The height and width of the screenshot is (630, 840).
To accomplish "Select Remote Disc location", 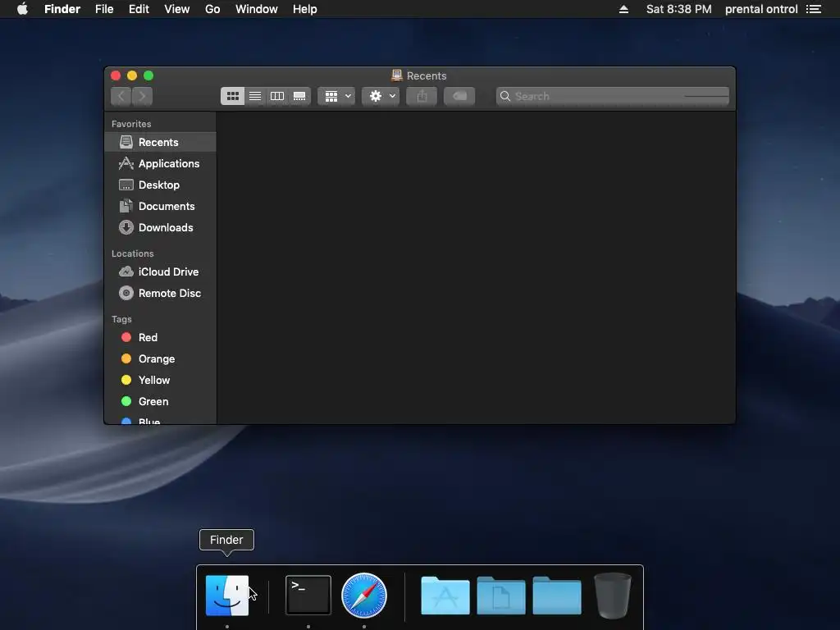I will coord(160,293).
